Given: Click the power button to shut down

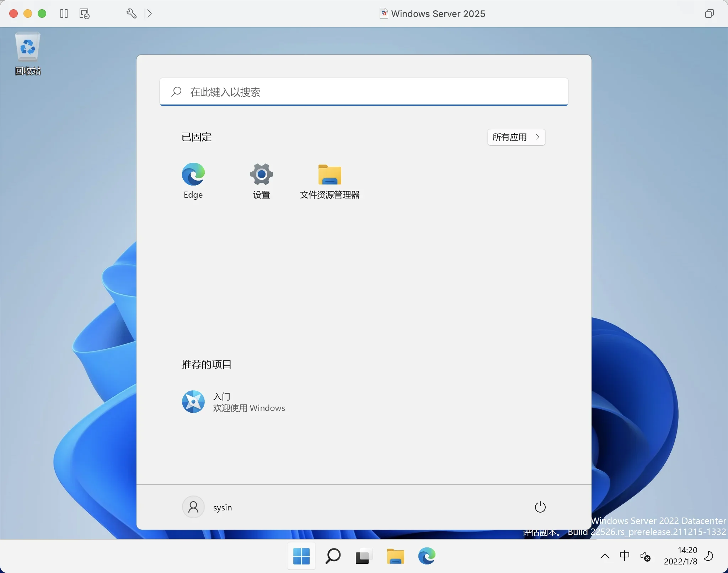Looking at the screenshot, I should coord(540,506).
